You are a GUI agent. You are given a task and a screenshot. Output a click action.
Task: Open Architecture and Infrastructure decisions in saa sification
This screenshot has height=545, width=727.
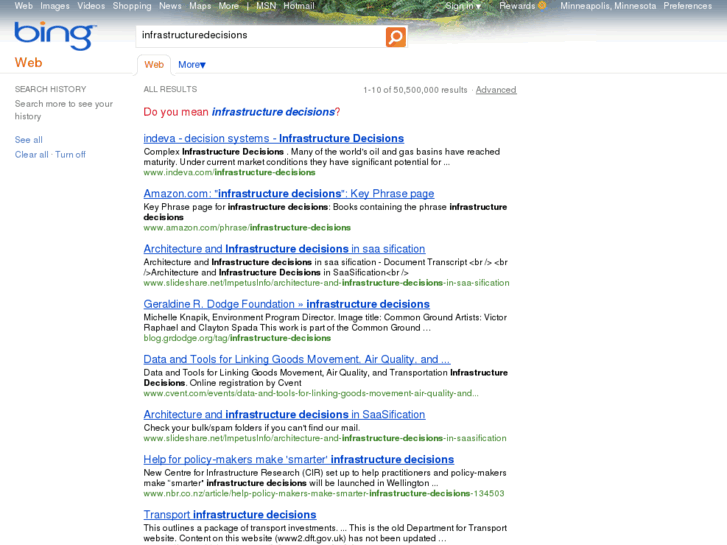(x=284, y=249)
